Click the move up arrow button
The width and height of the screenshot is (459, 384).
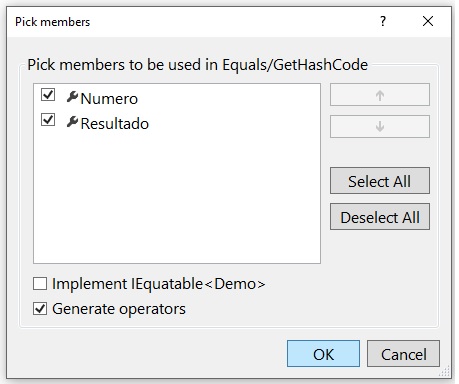coord(380,95)
